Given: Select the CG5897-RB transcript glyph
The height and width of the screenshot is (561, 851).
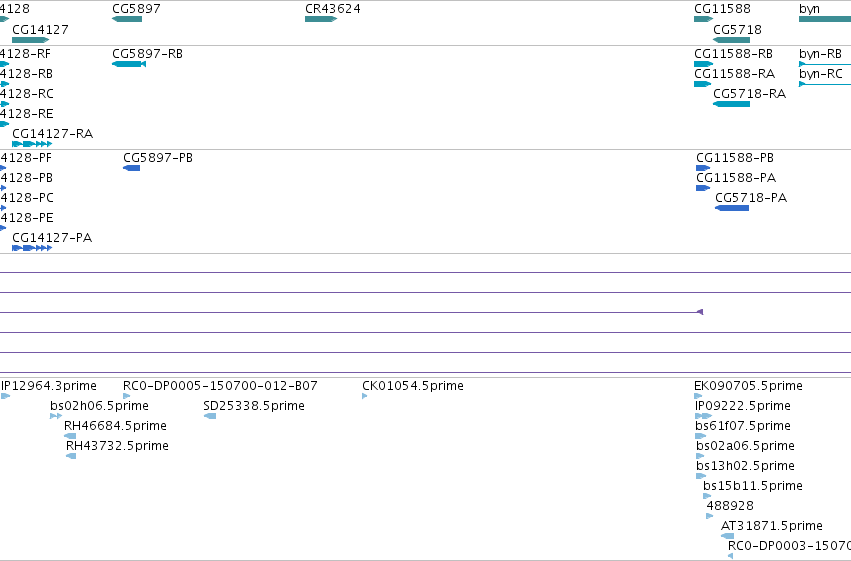Looking at the screenshot, I should pos(129,64).
